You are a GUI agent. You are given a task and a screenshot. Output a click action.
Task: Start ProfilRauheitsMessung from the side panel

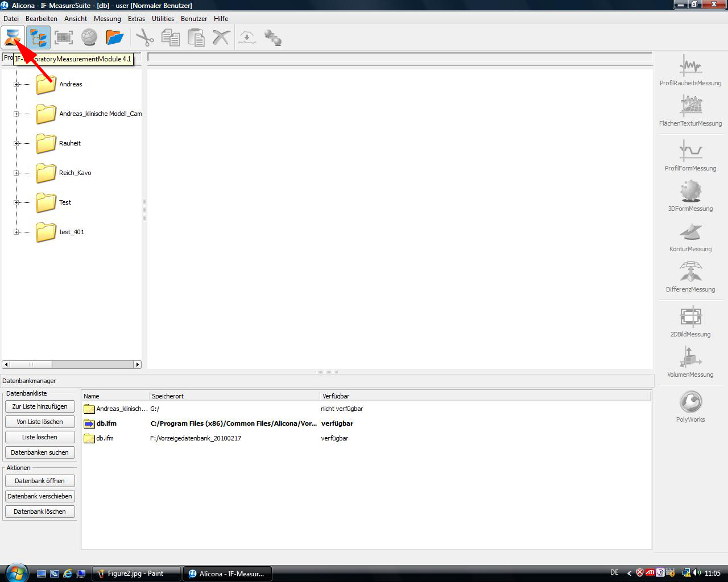pos(690,70)
